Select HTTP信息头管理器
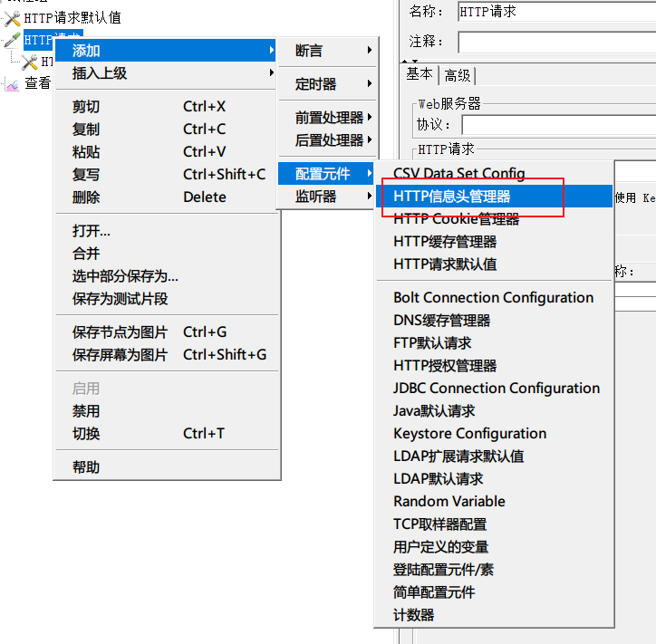Image resolution: width=656 pixels, height=644 pixels. point(494,197)
